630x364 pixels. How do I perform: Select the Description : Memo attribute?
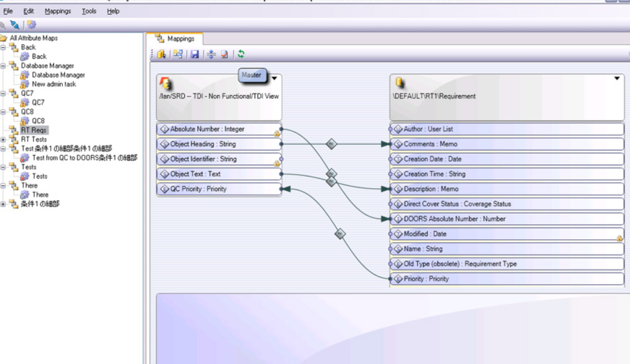(507, 189)
